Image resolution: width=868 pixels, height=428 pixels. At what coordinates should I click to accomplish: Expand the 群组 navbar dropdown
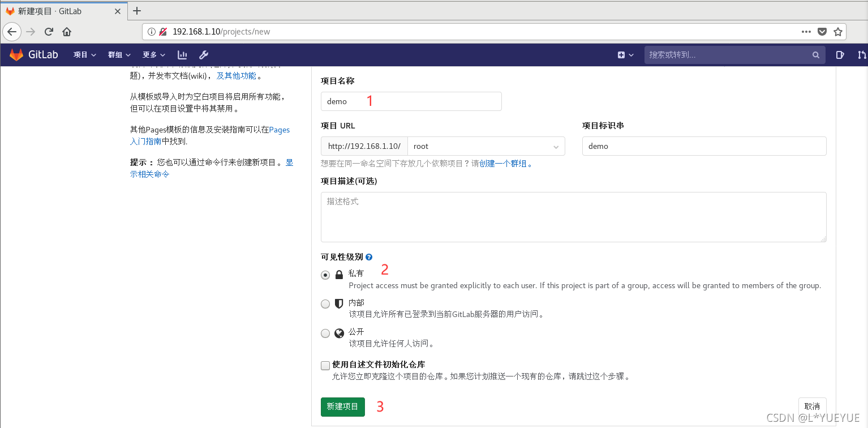(x=119, y=55)
